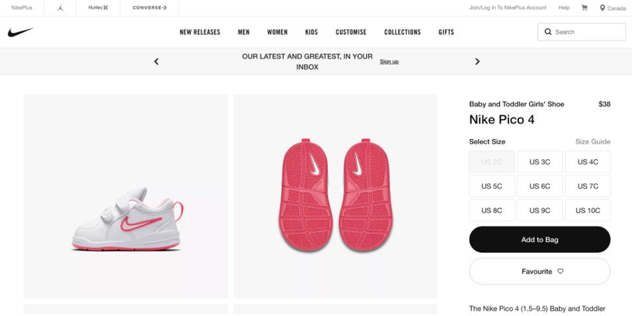Open the shopping cart icon
Screen dimensions: 644x316
(584, 8)
